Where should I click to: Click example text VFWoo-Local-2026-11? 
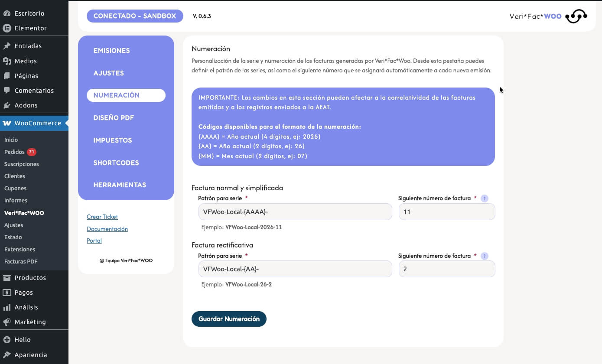pyautogui.click(x=254, y=227)
